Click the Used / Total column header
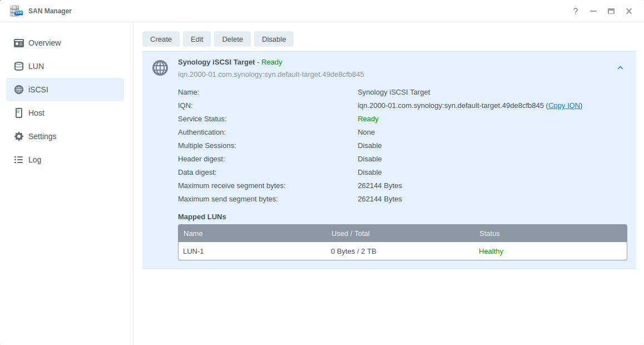Screen dimensions: 644x345 [350, 234]
